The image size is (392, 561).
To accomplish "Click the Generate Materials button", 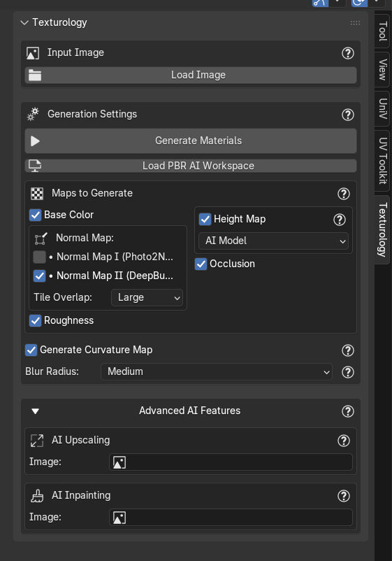I will pyautogui.click(x=191, y=141).
